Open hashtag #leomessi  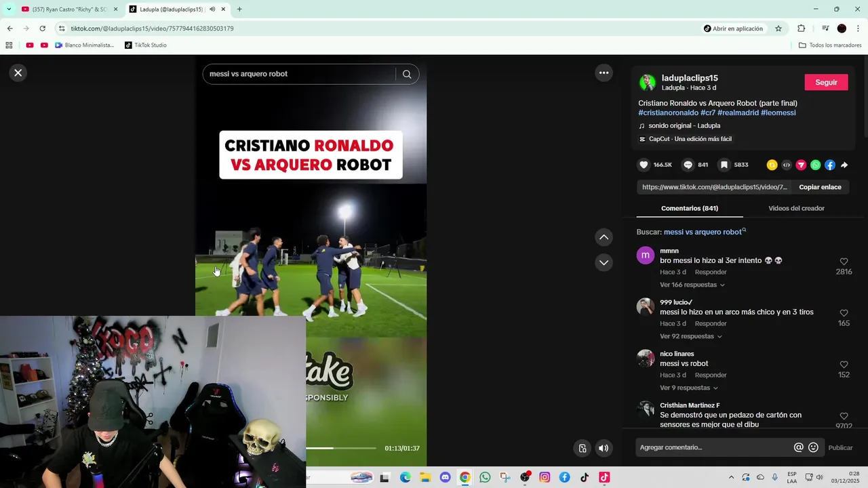778,113
